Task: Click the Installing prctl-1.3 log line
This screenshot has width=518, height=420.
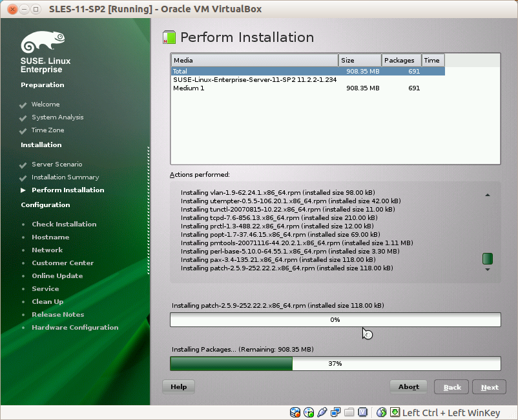Action: click(277, 226)
